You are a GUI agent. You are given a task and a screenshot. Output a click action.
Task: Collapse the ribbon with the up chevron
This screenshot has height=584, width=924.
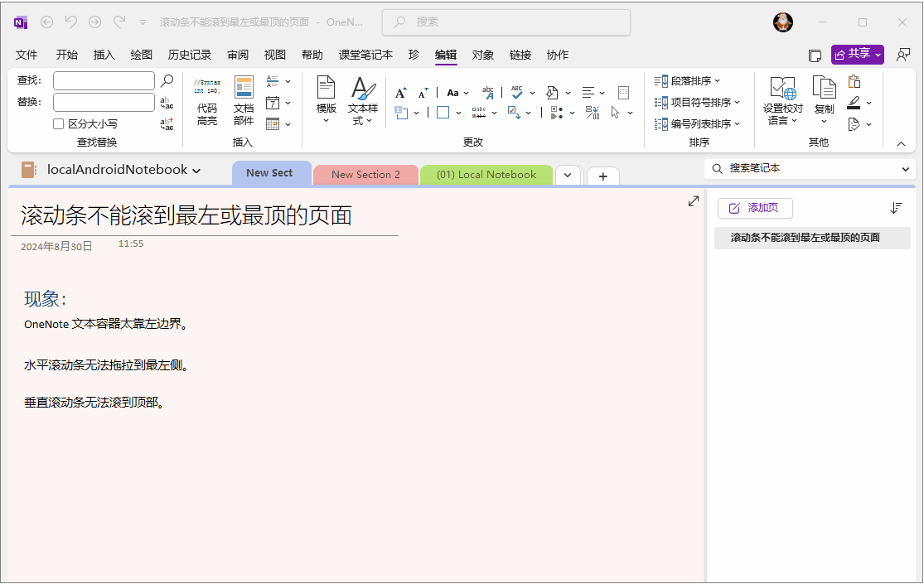(901, 144)
